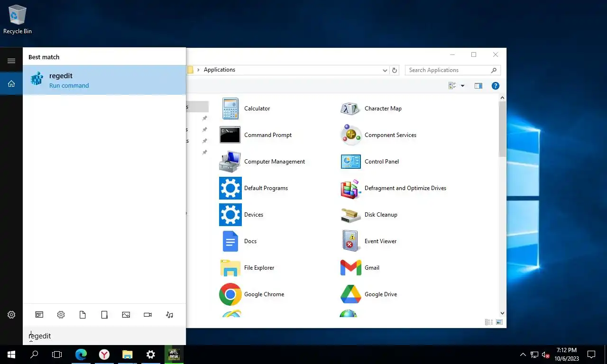Filter search results by Videos icon

point(147,315)
